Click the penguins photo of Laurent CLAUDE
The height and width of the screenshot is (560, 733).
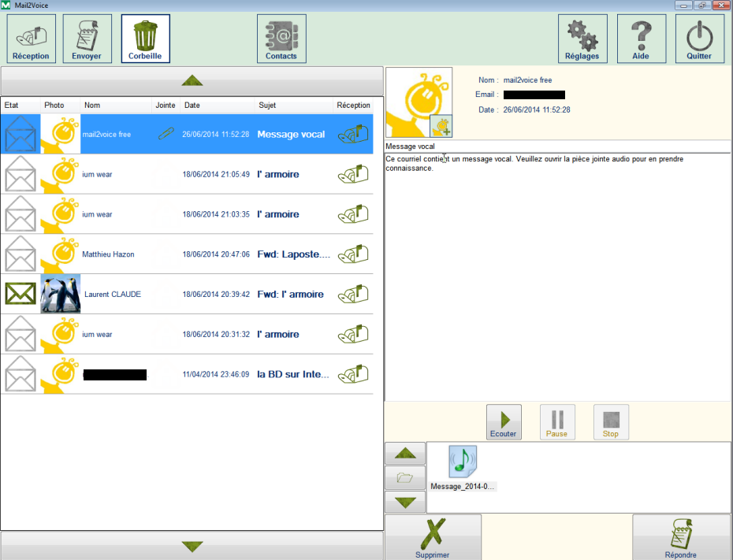coord(61,295)
